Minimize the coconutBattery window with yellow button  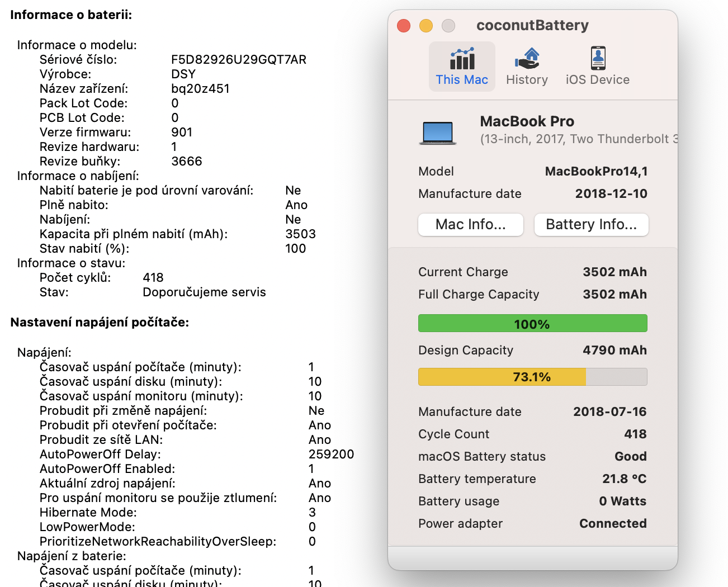(426, 26)
